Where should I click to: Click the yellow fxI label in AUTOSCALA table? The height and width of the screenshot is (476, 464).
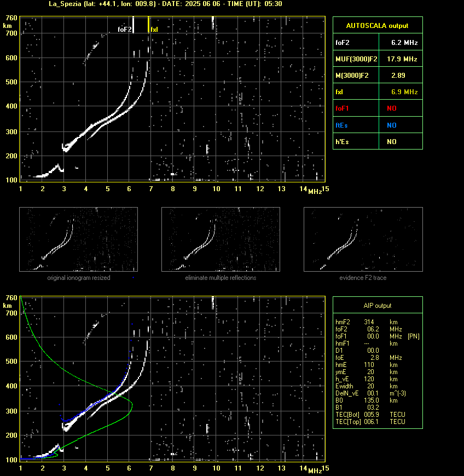(339, 92)
